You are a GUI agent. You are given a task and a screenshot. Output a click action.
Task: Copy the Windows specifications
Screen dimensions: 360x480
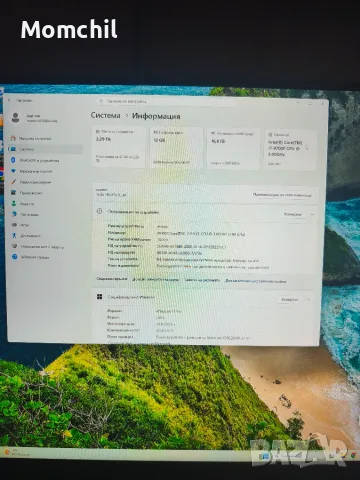click(x=290, y=300)
